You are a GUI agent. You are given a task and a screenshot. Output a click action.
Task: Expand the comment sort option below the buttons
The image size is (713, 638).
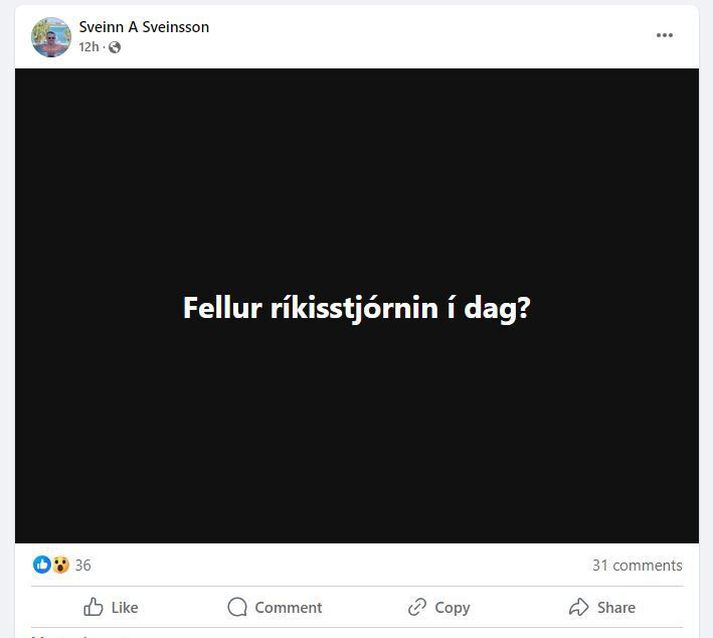[x=80, y=636]
